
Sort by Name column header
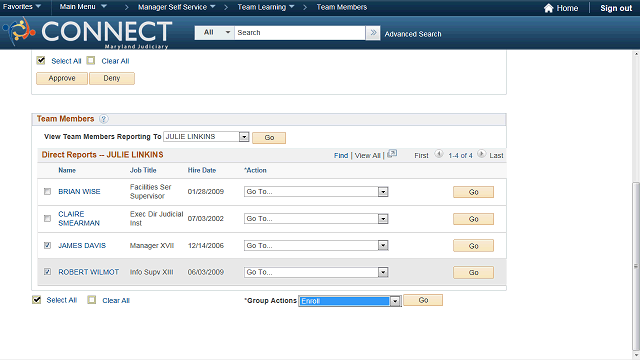[x=67, y=170]
